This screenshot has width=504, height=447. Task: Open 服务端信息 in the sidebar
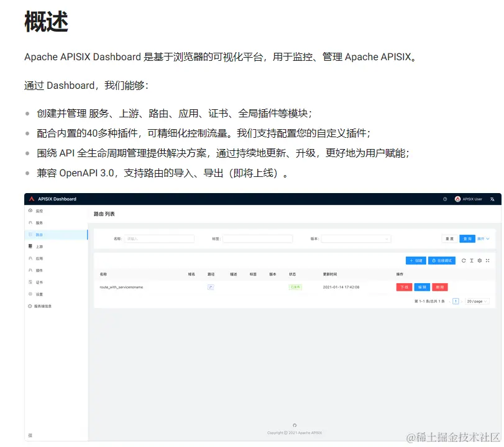tap(56, 306)
